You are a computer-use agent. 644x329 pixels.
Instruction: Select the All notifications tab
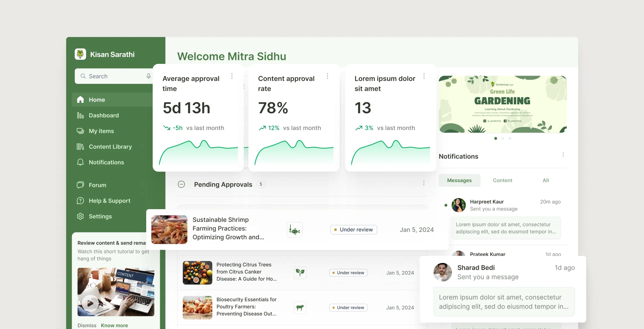click(545, 180)
